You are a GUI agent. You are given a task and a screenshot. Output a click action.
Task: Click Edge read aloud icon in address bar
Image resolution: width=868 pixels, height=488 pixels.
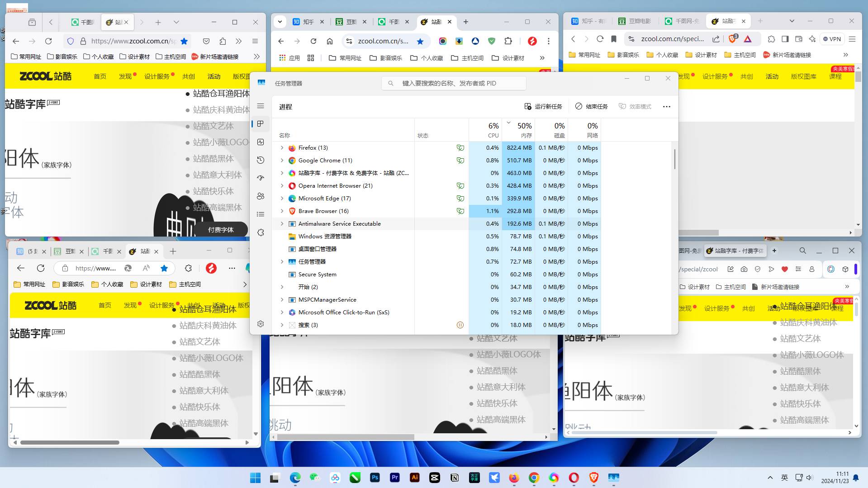146,268
